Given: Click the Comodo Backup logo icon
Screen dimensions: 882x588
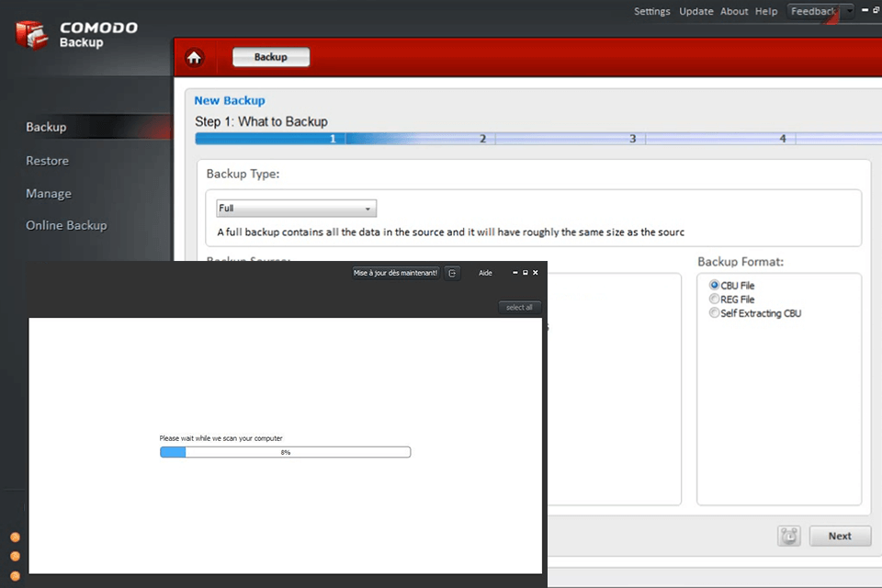Looking at the screenshot, I should click(29, 33).
